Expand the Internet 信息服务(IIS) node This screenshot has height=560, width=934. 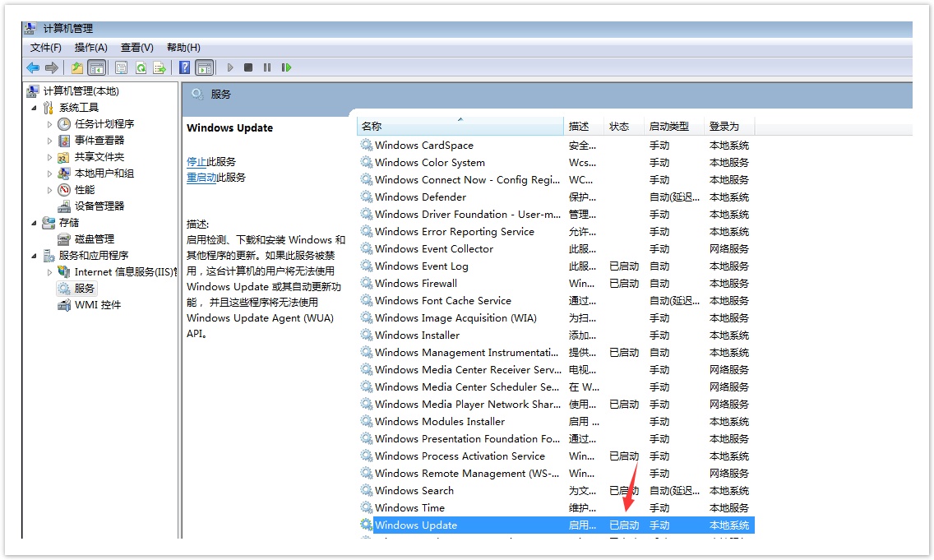click(x=49, y=272)
